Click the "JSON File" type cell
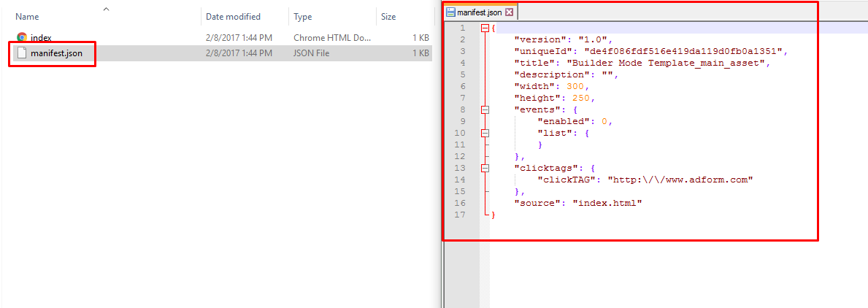Viewport: 868px width, 308px height. (x=312, y=53)
